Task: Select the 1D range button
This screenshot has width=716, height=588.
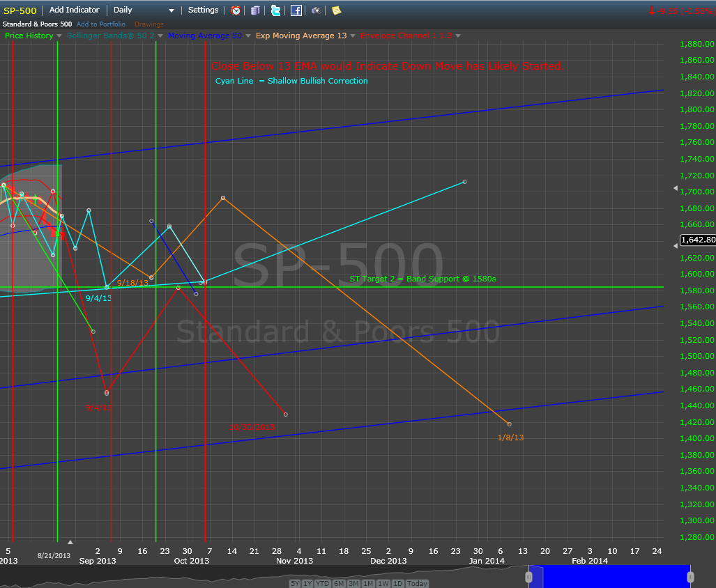Action: (397, 583)
